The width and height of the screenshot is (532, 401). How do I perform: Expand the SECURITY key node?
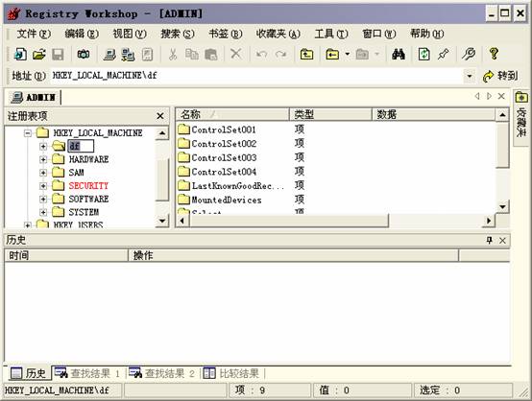(x=43, y=186)
